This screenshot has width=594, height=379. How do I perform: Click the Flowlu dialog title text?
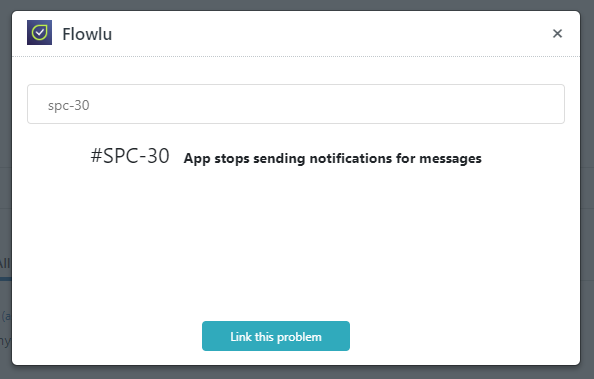(87, 34)
